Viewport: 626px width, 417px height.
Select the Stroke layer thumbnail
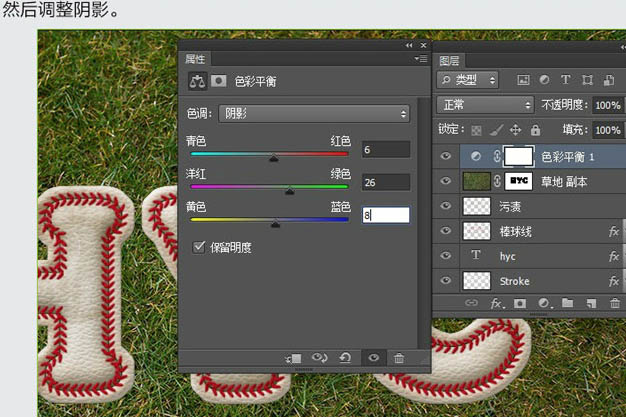tap(476, 281)
